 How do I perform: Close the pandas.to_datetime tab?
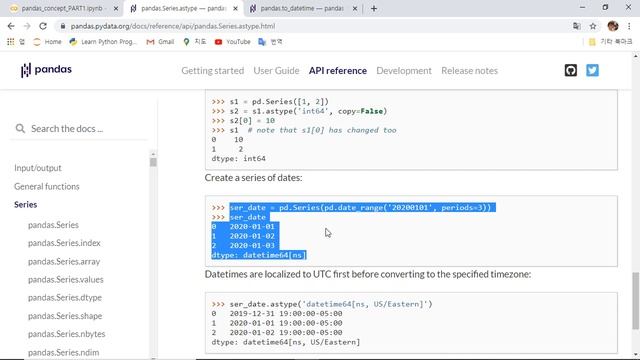[x=355, y=9]
